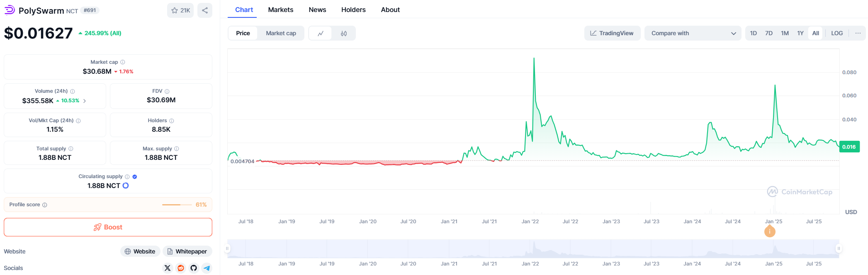Open the Whitepaper link

[187, 251]
